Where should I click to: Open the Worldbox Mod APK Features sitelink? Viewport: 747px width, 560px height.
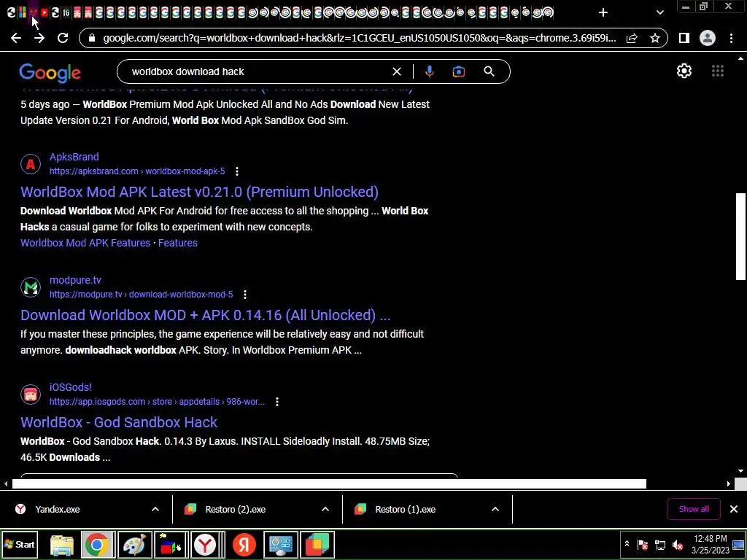point(85,243)
